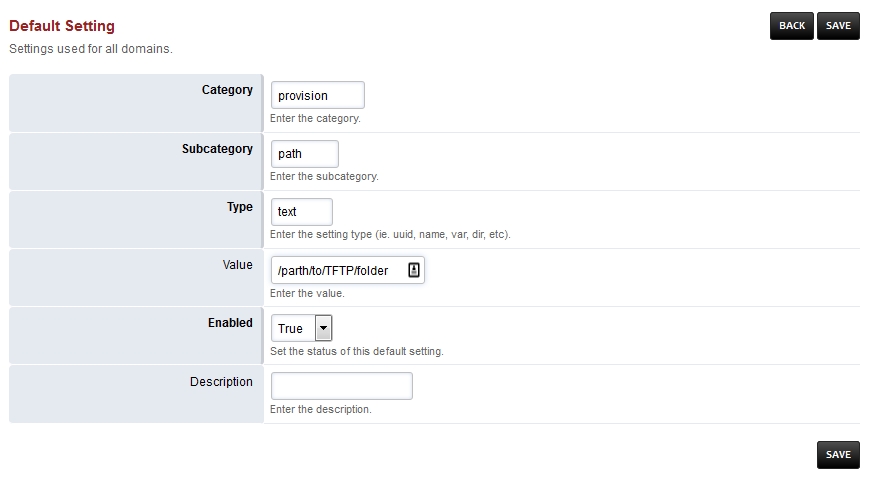Image resolution: width=869 pixels, height=485 pixels.
Task: Click the bottom SAVE button
Action: [838, 454]
